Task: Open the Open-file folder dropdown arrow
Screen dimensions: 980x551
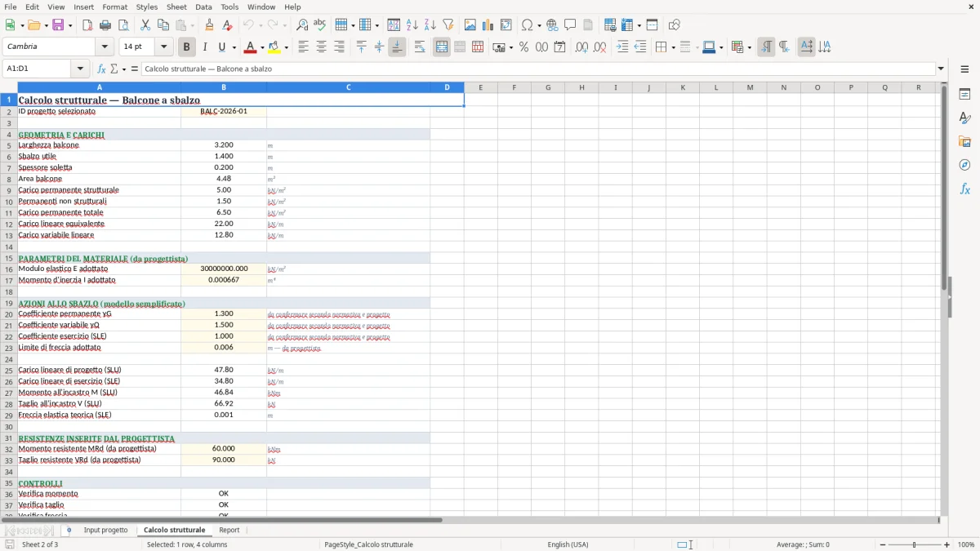Action: click(x=45, y=25)
